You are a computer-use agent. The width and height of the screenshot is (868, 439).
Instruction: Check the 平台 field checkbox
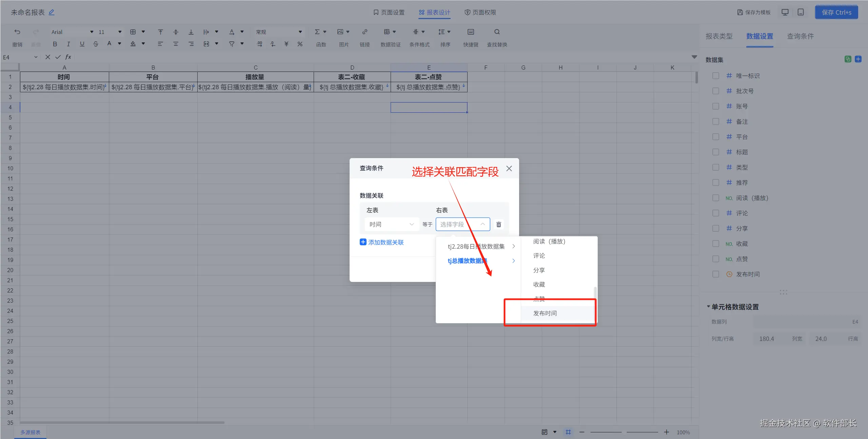tap(716, 137)
